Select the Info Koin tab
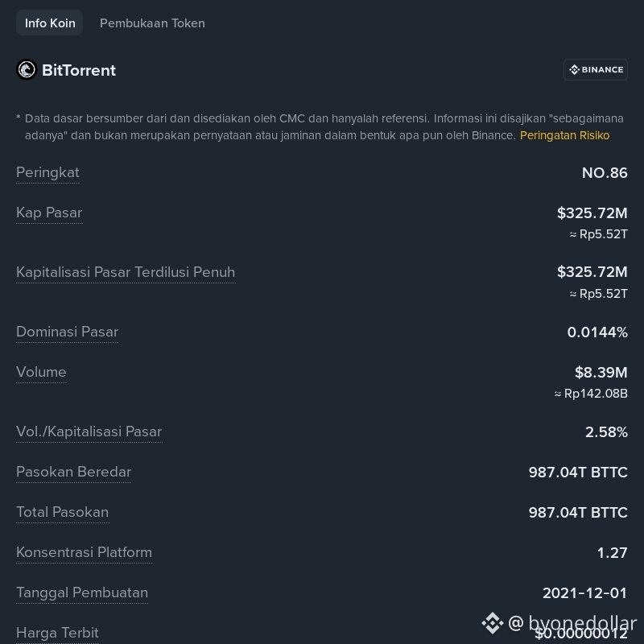Image resolution: width=644 pixels, height=644 pixels. click(50, 23)
